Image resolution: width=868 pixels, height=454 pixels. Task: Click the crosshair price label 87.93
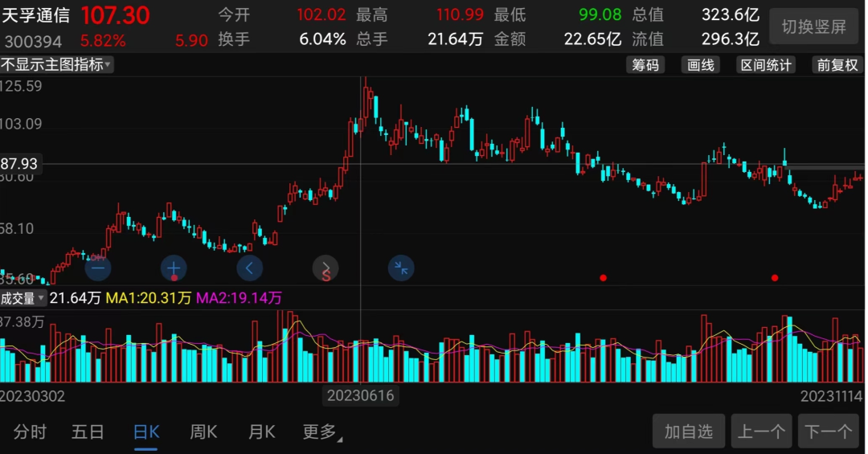[x=19, y=164]
